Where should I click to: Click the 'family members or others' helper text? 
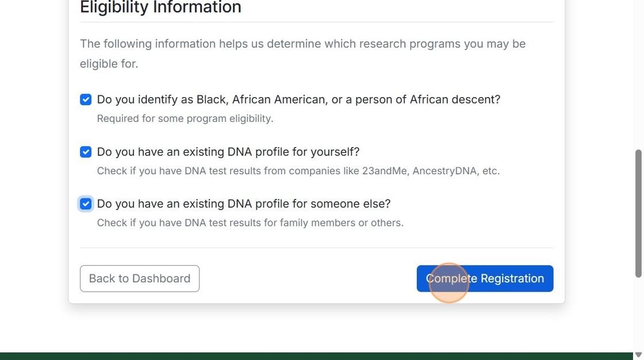coord(250,223)
